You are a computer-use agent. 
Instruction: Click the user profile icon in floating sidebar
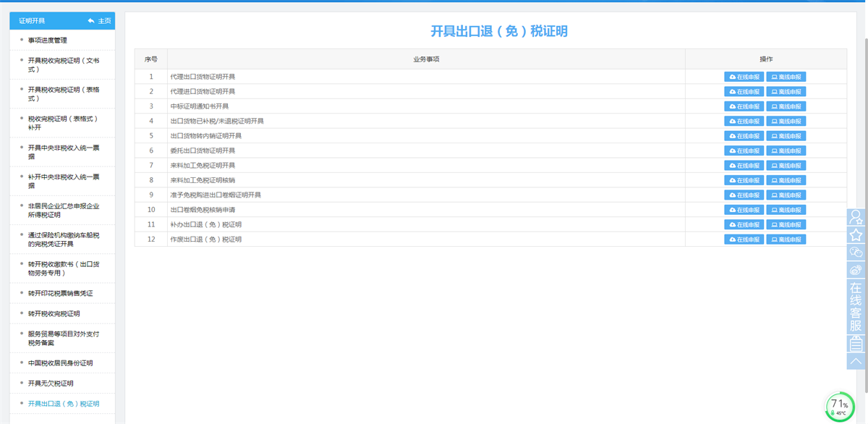856,217
